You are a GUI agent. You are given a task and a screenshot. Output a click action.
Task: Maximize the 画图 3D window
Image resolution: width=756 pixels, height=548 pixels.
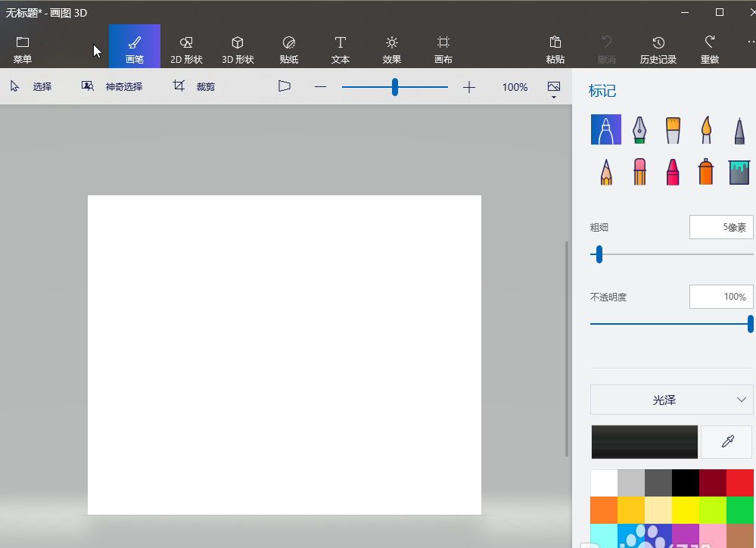(x=720, y=13)
